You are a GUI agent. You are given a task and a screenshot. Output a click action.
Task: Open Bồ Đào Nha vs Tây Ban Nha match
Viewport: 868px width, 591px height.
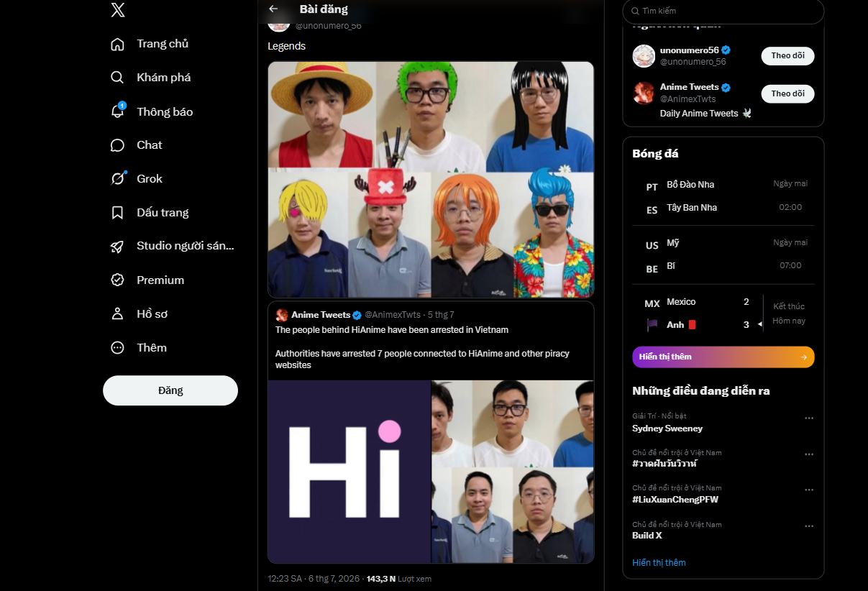(723, 196)
